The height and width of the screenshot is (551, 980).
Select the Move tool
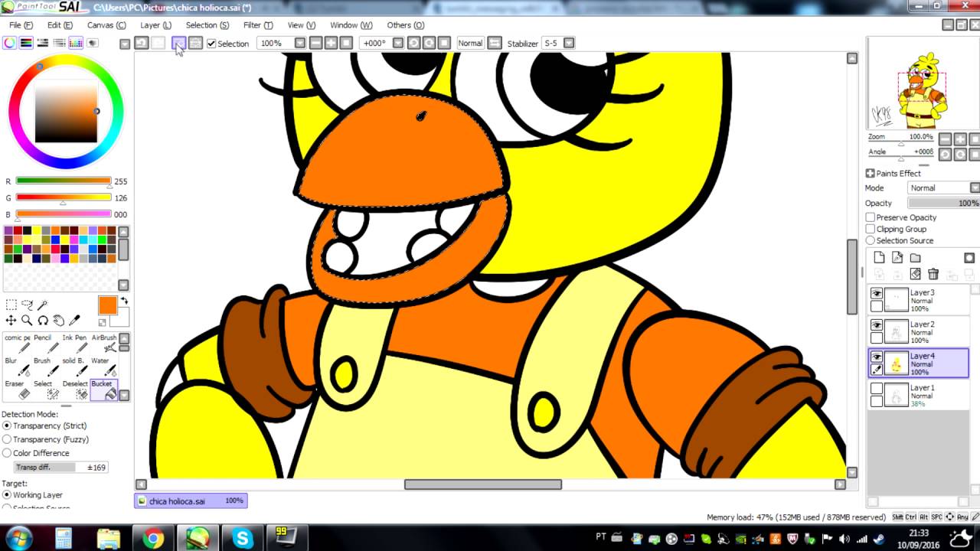pyautogui.click(x=11, y=321)
